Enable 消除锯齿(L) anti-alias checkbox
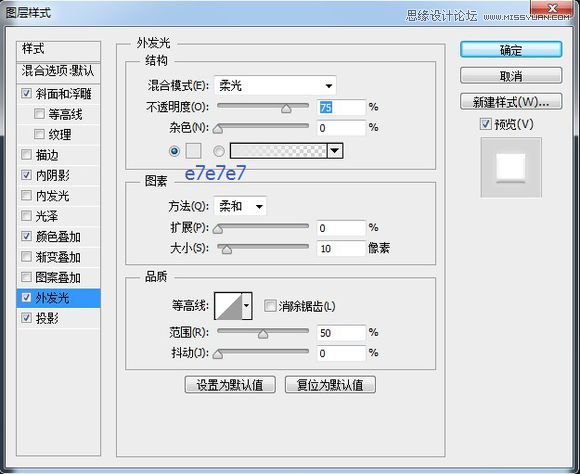The image size is (580, 474). 270,306
